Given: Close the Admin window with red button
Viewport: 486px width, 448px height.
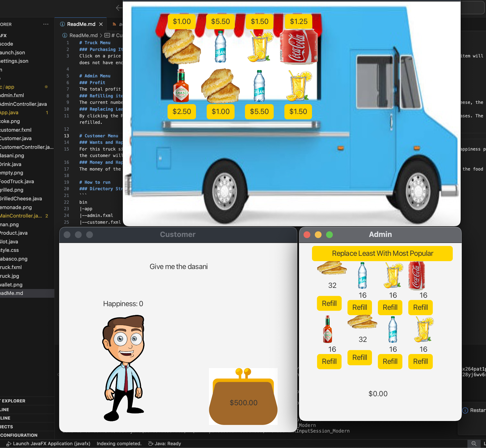Looking at the screenshot, I should pos(307,235).
